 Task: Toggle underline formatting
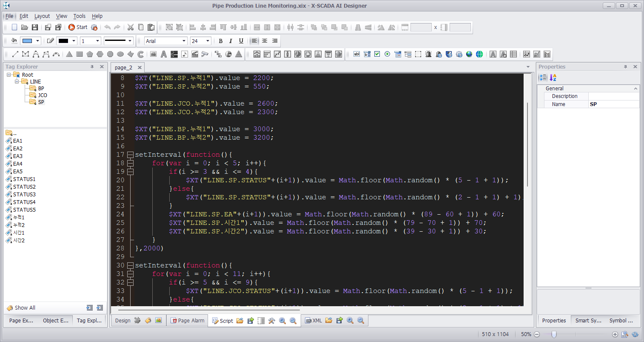coord(241,41)
